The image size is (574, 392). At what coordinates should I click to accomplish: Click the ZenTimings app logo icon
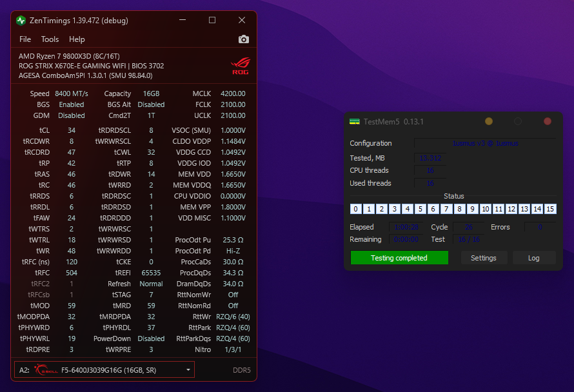tap(21, 21)
